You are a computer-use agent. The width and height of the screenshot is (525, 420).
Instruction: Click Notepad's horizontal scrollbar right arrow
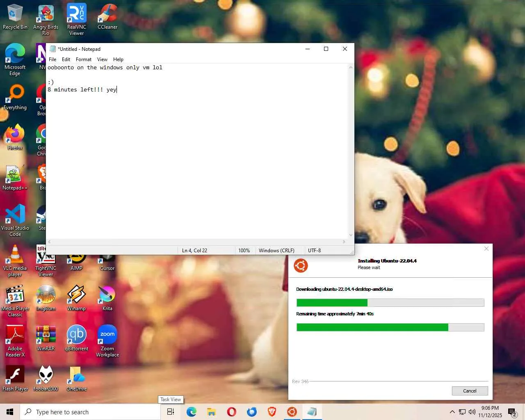point(344,242)
